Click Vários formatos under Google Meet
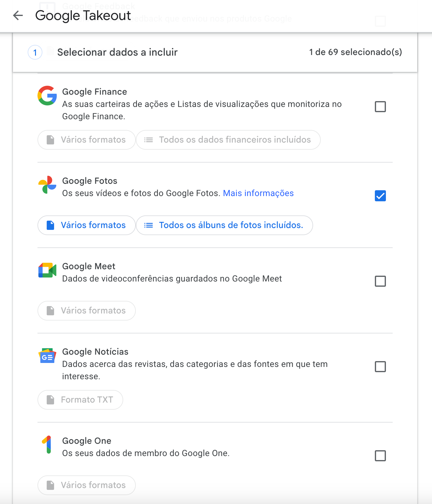This screenshot has height=504, width=432. [86, 311]
